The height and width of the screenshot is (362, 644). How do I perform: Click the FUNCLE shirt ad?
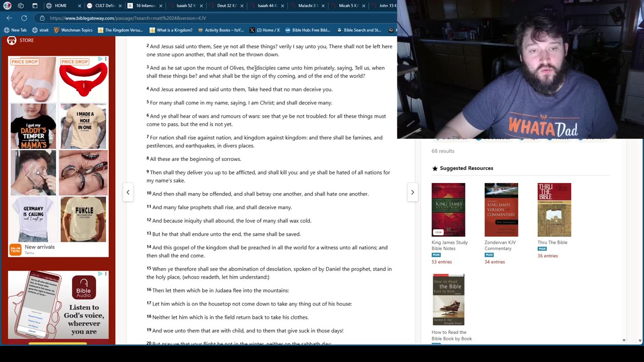point(83,219)
